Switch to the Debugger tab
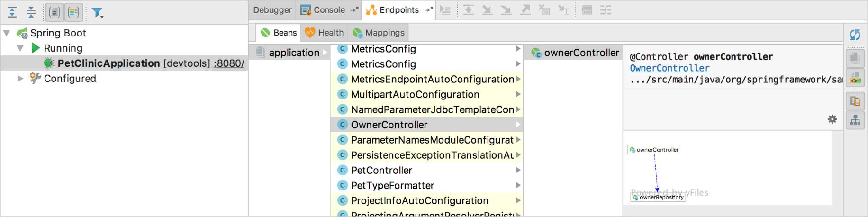 [x=272, y=10]
